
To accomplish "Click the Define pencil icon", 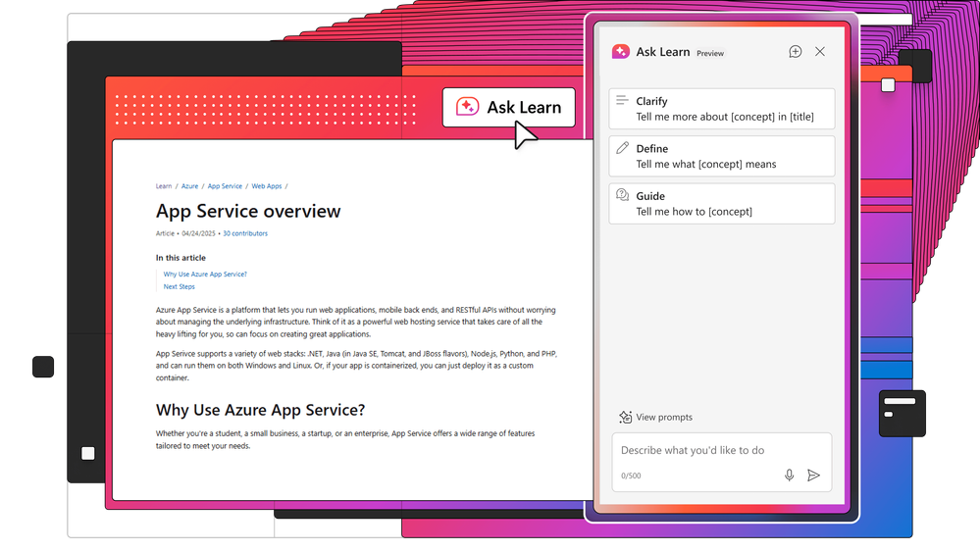I will pos(622,148).
